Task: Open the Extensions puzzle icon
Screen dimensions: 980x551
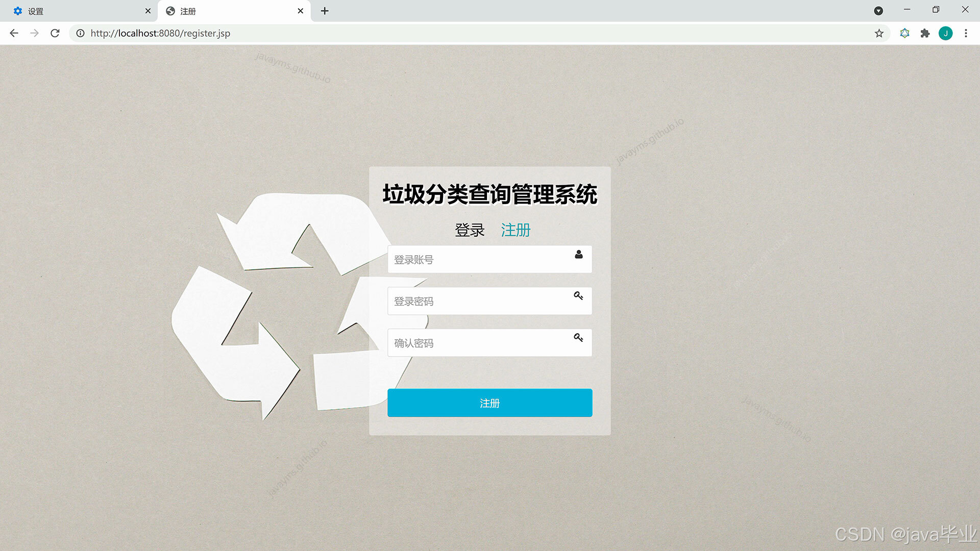Action: [x=925, y=33]
